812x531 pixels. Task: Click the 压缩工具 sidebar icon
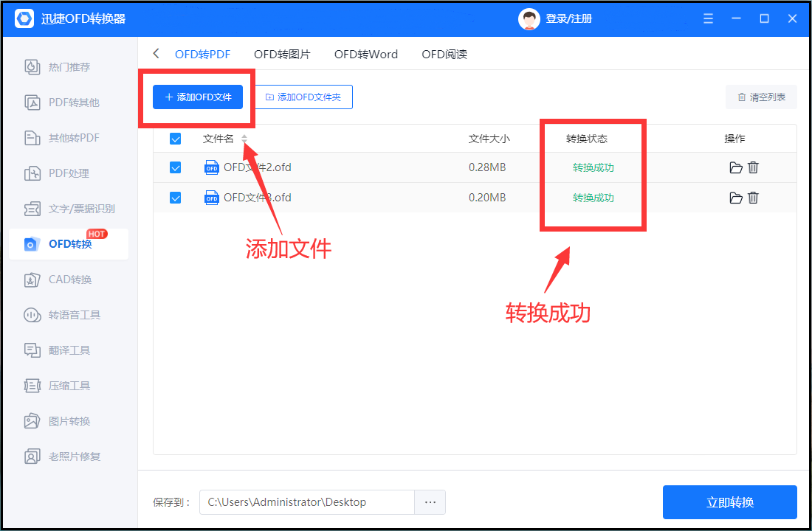(32, 386)
